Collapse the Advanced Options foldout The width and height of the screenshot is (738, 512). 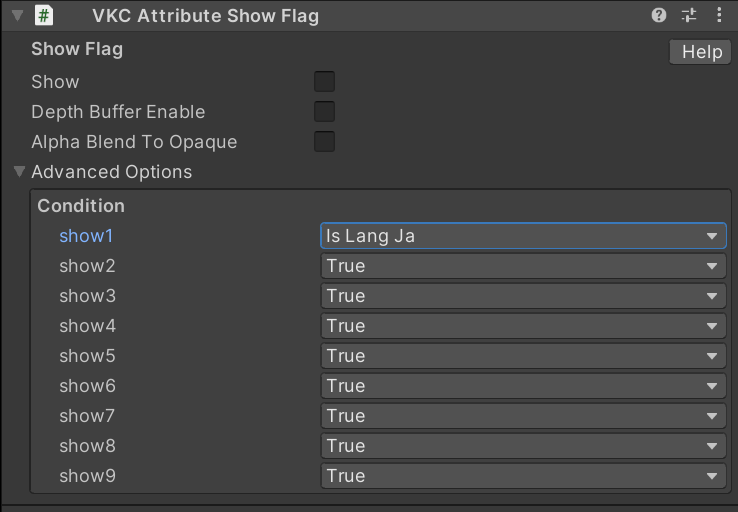[x=19, y=172]
